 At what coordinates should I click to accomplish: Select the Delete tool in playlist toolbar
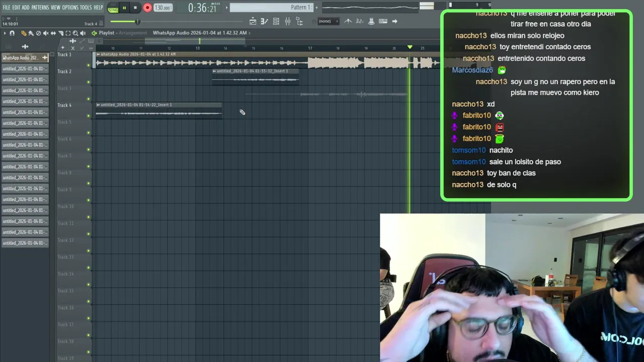click(x=38, y=33)
